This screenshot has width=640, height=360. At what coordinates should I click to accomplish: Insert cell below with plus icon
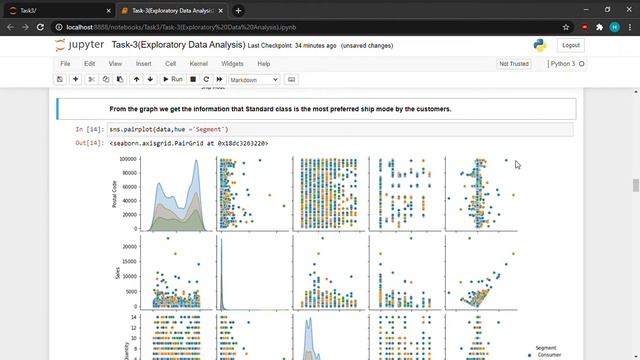click(x=76, y=79)
